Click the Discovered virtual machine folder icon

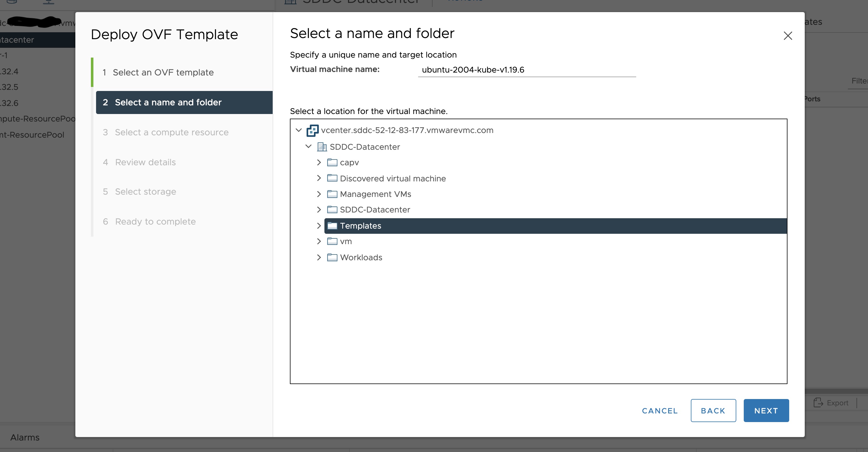coord(332,178)
